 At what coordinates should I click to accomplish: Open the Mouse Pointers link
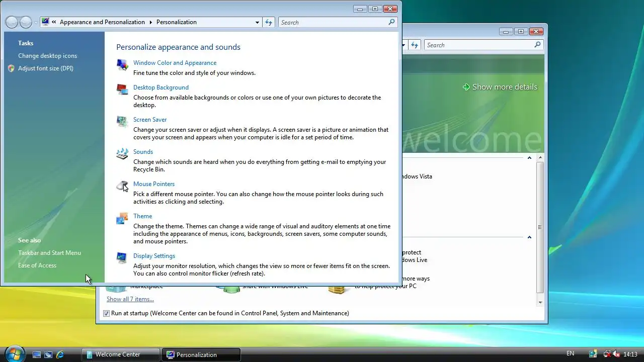[154, 184]
